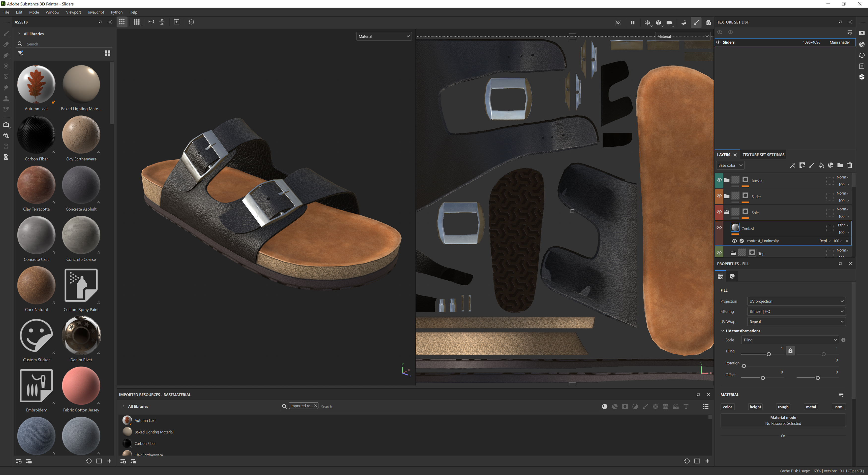Screen dimensions: 868x475
Task: Open the Export textures tool
Action: tap(6, 125)
